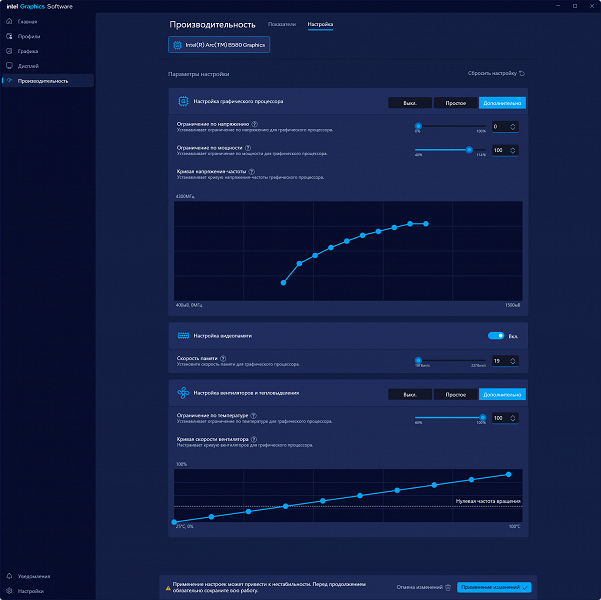Open the Профили sidebar icon
This screenshot has height=600, width=601.
(x=10, y=36)
